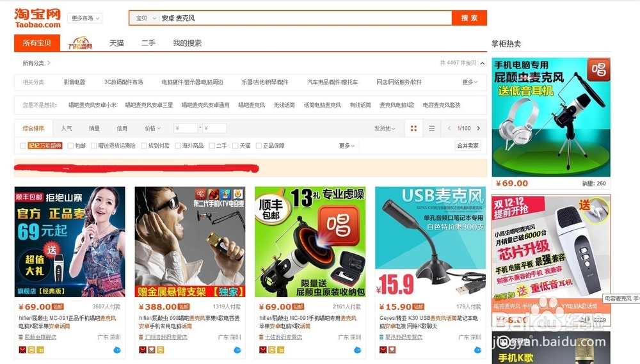Sort results by 销量
The width and height of the screenshot is (640, 364).
click(94, 128)
